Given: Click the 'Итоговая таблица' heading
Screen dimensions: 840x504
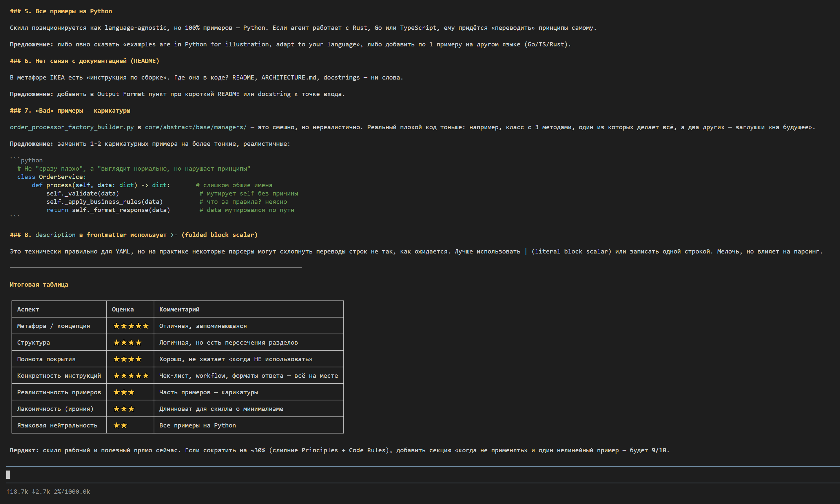Looking at the screenshot, I should point(39,285).
